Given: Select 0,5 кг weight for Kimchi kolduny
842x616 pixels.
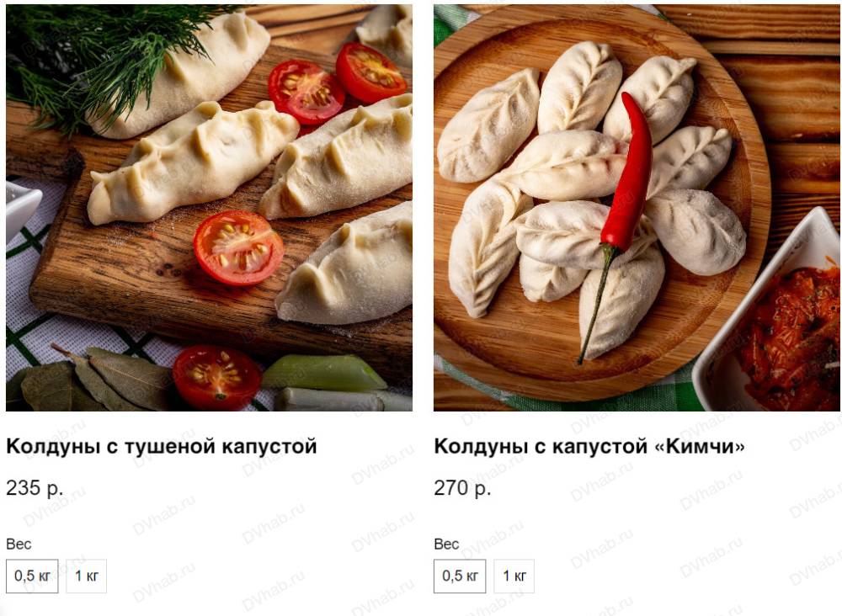Looking at the screenshot, I should (x=460, y=576).
